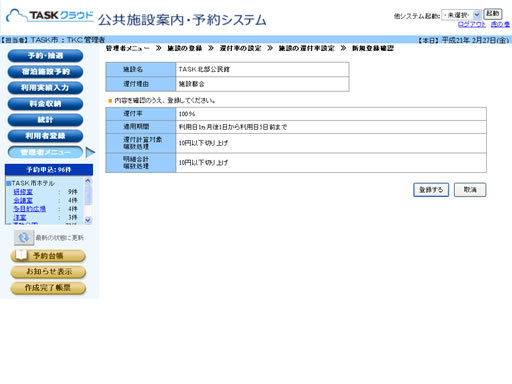
Task: Click the 起動 button
Action: coord(492,14)
